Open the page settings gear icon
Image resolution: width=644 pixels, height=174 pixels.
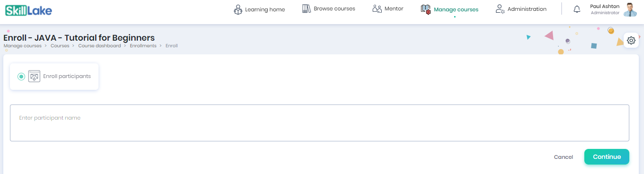pos(631,41)
